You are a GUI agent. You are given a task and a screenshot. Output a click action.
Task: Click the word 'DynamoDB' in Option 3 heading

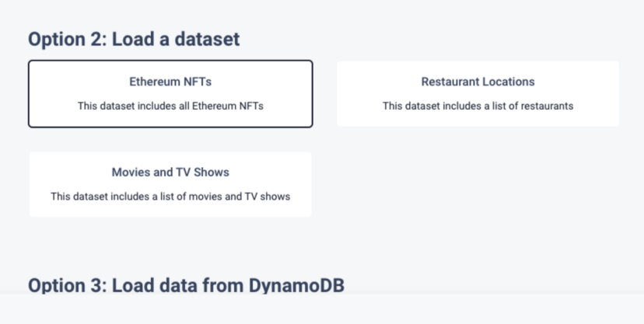(x=296, y=284)
